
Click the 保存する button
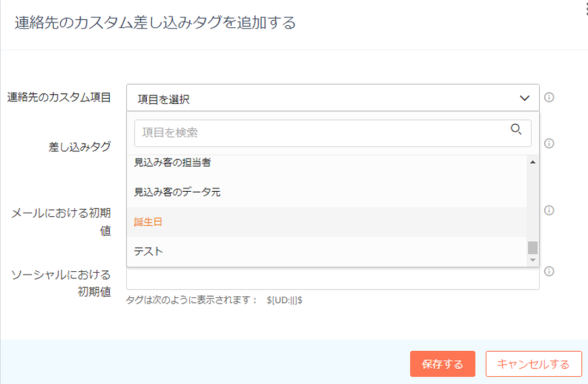pos(442,364)
